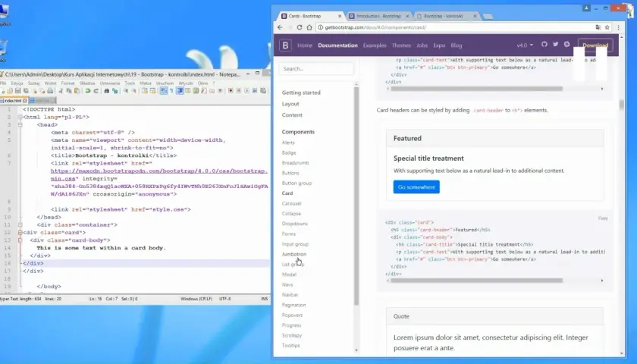Close the Cards · Bootstrap tab

[x=340, y=16]
